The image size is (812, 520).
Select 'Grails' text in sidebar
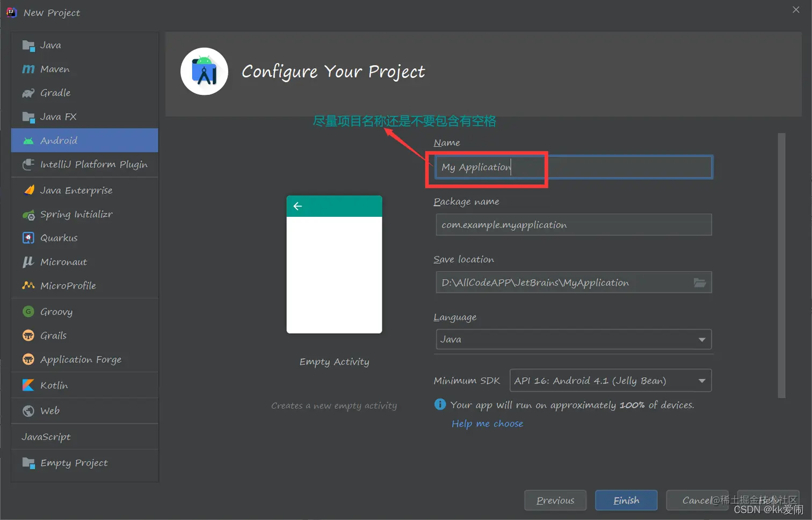(54, 335)
